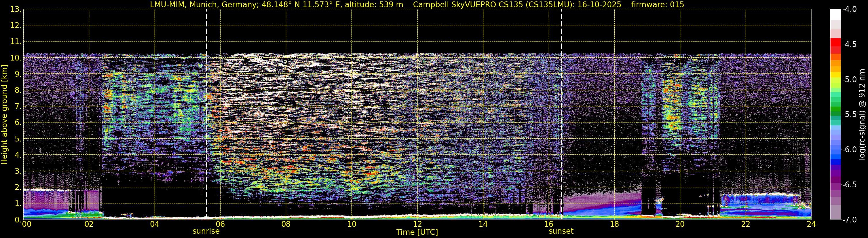This screenshot has height=238, width=868.
Task: Click the colorbar tick label -5.0
Action: click(x=850, y=80)
